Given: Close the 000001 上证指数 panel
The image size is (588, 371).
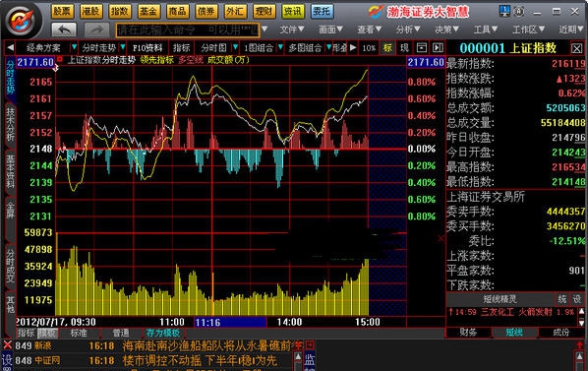Looking at the screenshot, I should 577,48.
